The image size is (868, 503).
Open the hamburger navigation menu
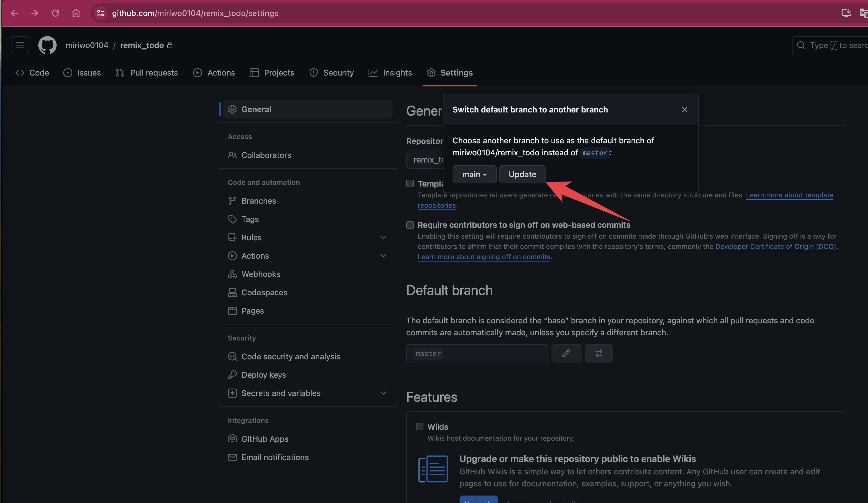click(x=20, y=45)
